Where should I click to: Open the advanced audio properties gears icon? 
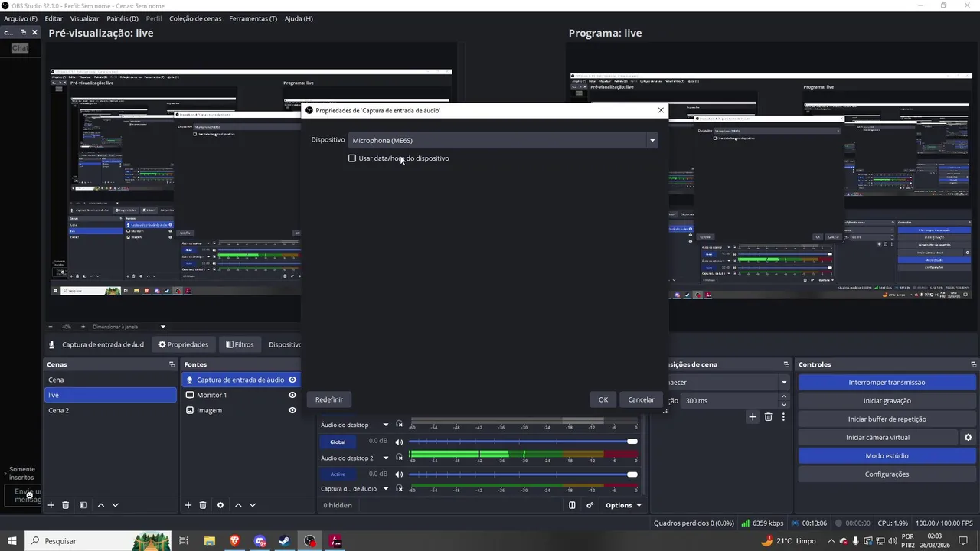[590, 505]
